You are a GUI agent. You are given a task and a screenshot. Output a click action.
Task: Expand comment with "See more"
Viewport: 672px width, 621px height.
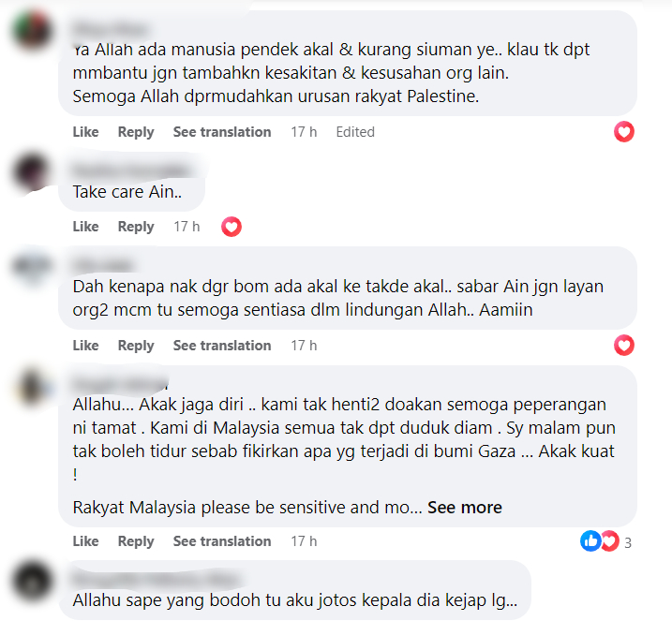pos(465,508)
